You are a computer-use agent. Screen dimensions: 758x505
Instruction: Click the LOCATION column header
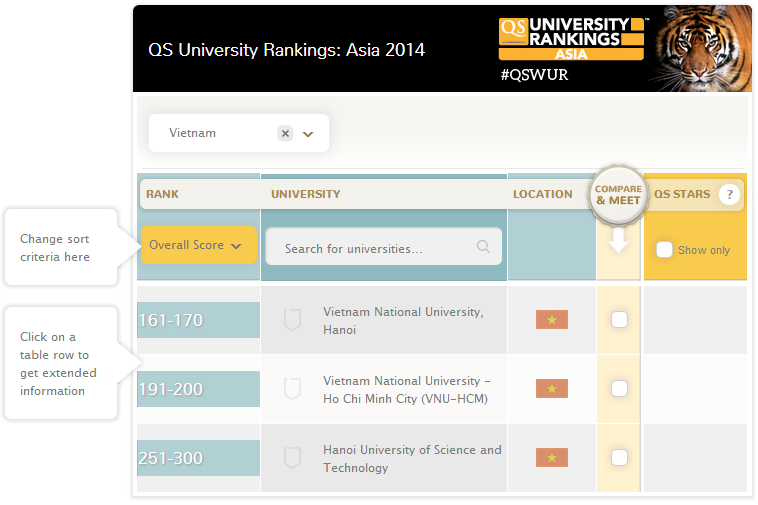point(542,194)
